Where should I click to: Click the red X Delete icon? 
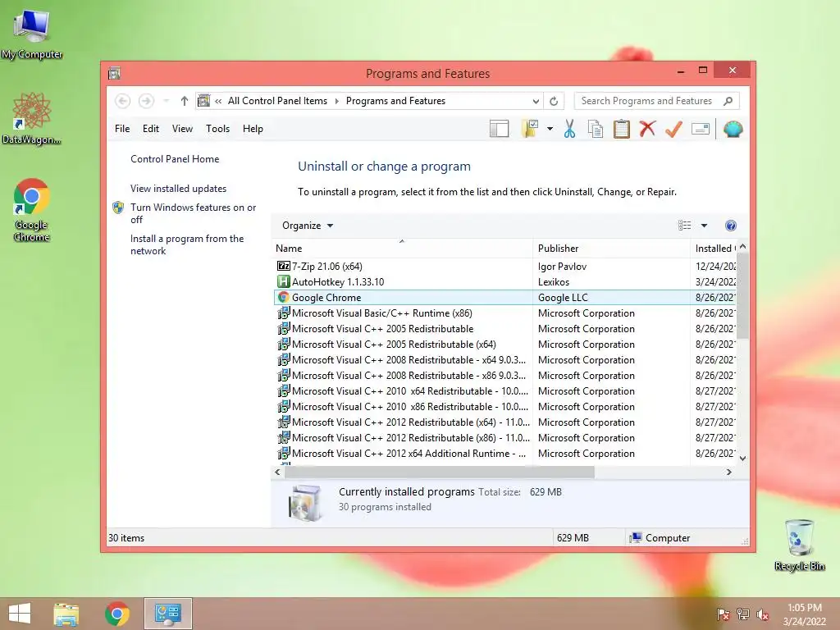647,129
